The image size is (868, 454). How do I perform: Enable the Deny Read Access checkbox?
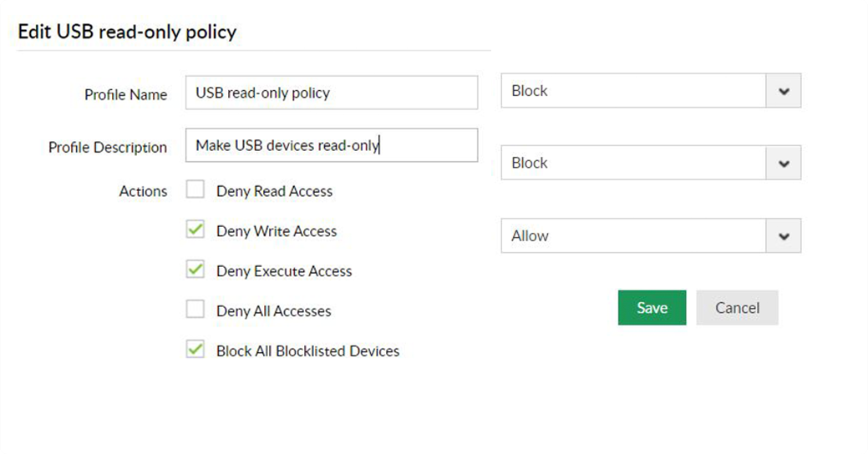195,190
